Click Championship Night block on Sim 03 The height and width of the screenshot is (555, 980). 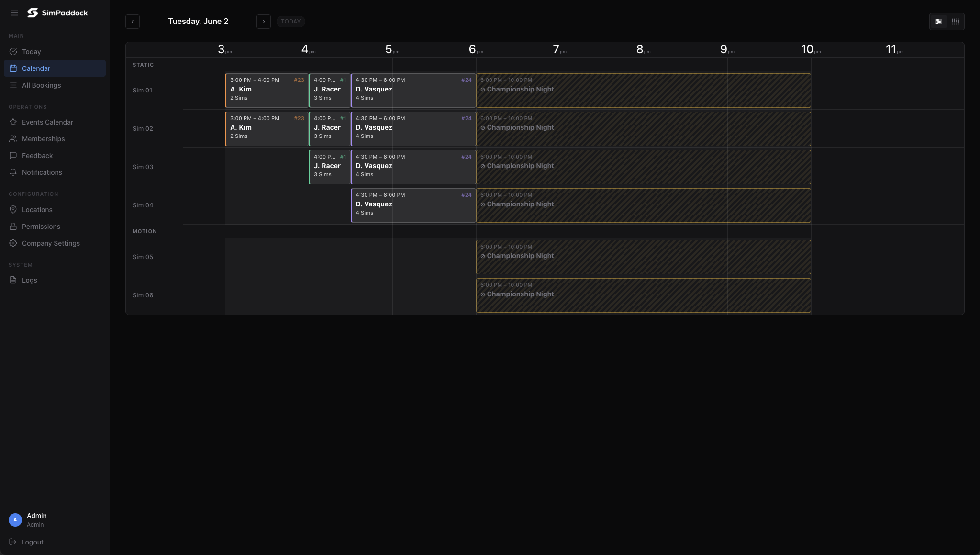(x=644, y=167)
